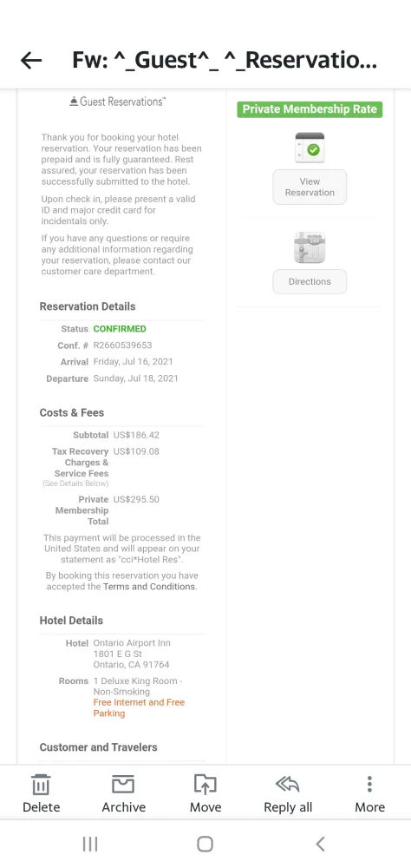This screenshot has width=411, height=868.
Task: Tap the Android system back chevron
Action: click(x=320, y=844)
